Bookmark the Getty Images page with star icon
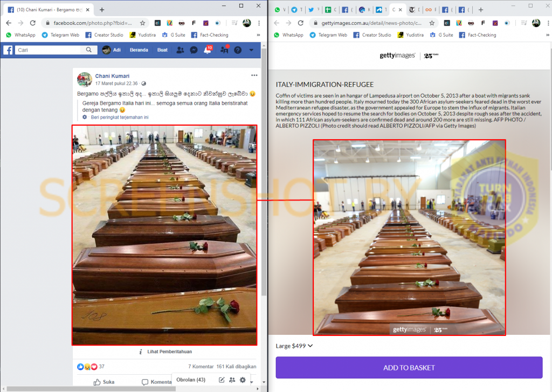 432,23
